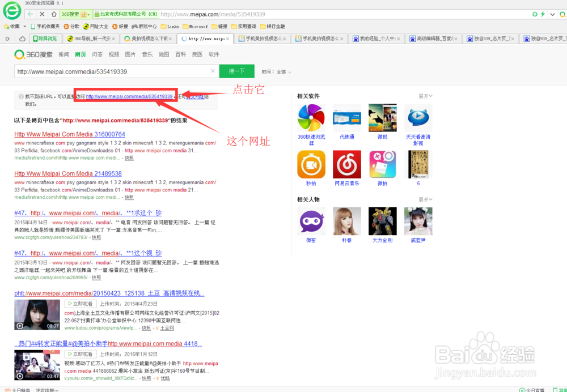Open 网址大全 bookmark
The height and width of the screenshot is (392, 567).
[96, 27]
